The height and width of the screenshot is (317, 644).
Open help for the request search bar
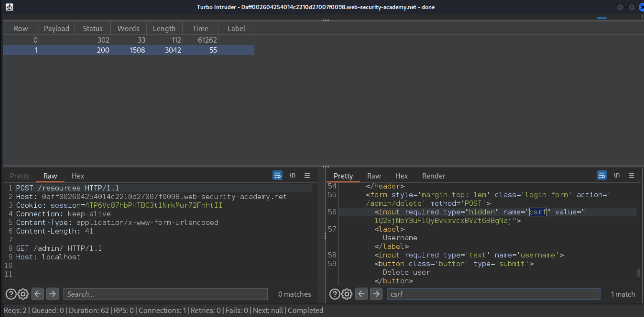click(x=11, y=294)
